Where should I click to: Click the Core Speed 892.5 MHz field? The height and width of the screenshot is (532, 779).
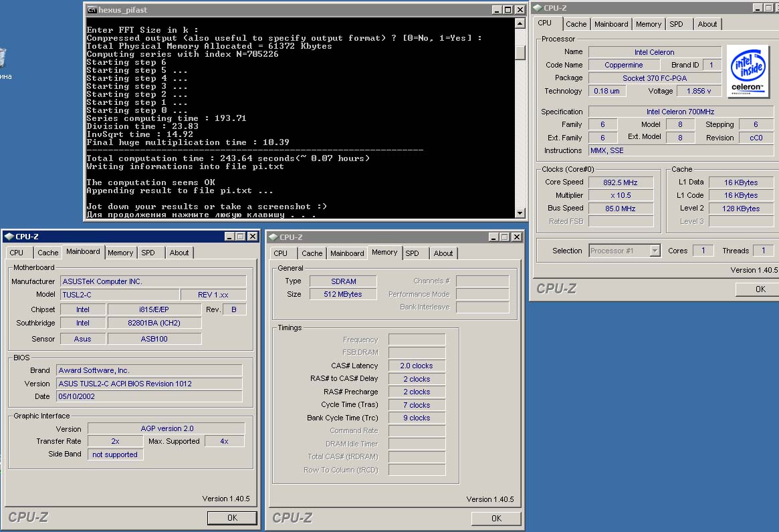point(621,182)
